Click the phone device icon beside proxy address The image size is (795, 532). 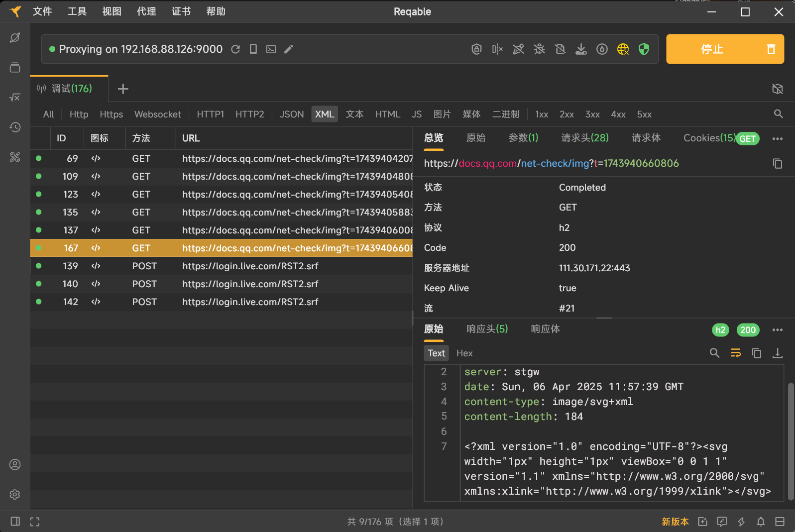[253, 49]
